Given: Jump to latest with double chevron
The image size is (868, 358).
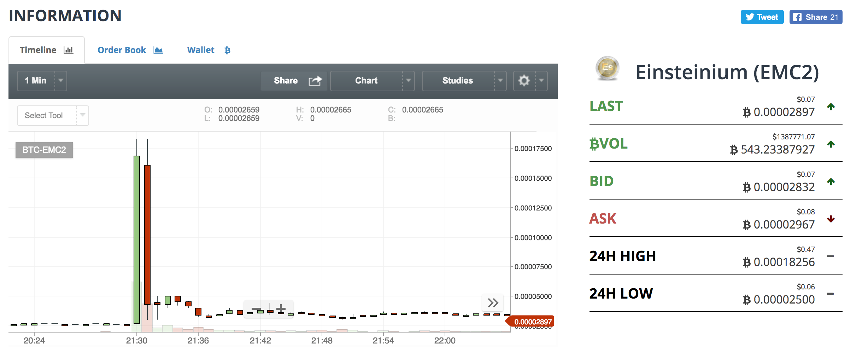Looking at the screenshot, I should [493, 302].
